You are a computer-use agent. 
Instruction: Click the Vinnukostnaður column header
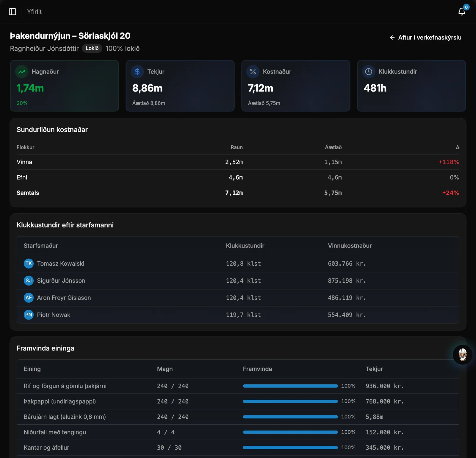pos(350,246)
